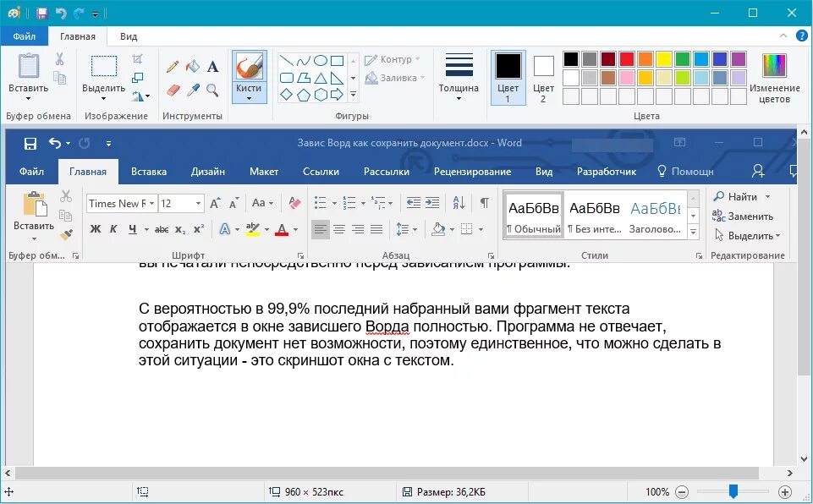
Task: Click the zoom slider handle
Action: pos(733,491)
